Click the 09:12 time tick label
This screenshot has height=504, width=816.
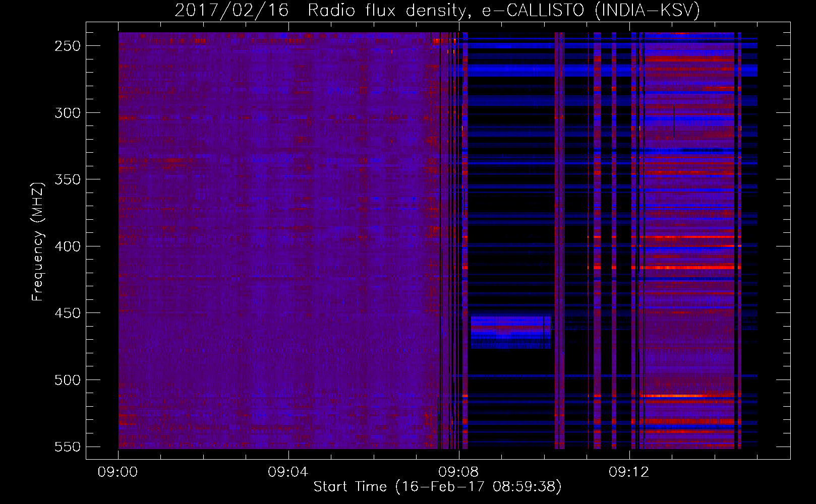tap(629, 472)
